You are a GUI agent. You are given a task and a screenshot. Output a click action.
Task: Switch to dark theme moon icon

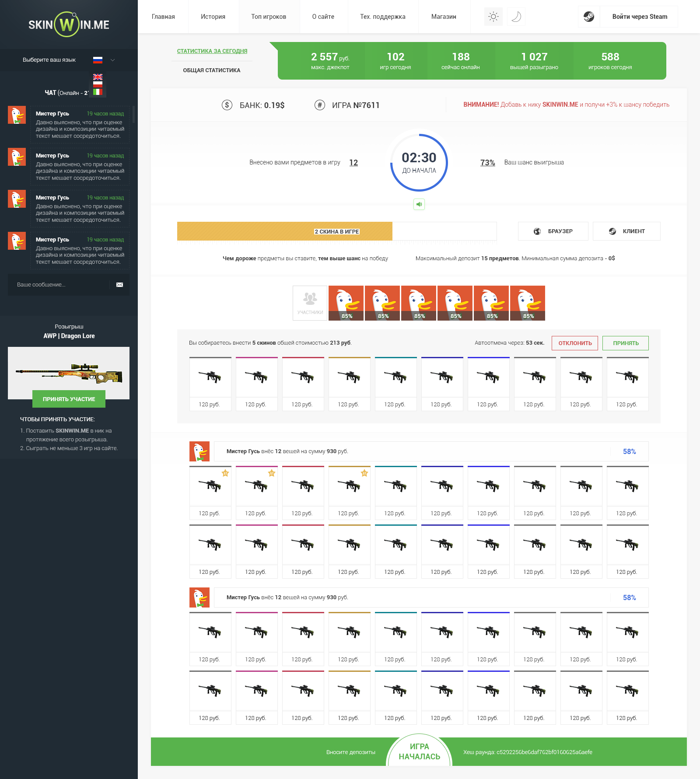pos(516,17)
